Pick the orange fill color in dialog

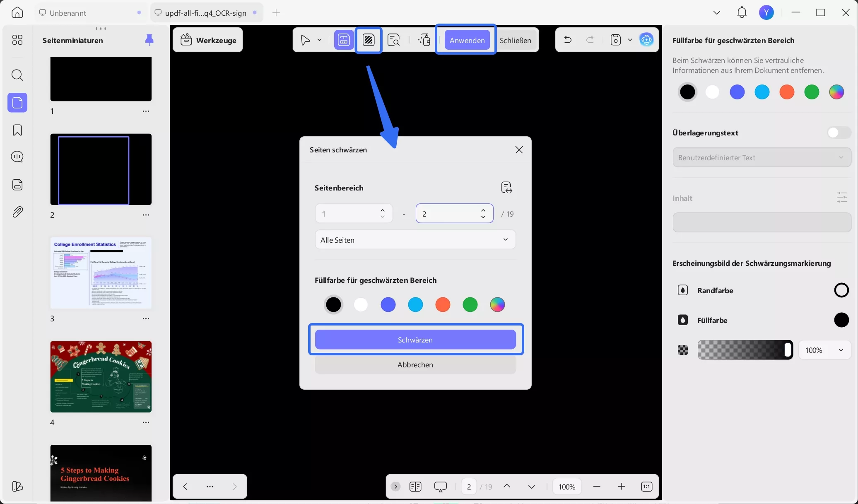tap(443, 305)
